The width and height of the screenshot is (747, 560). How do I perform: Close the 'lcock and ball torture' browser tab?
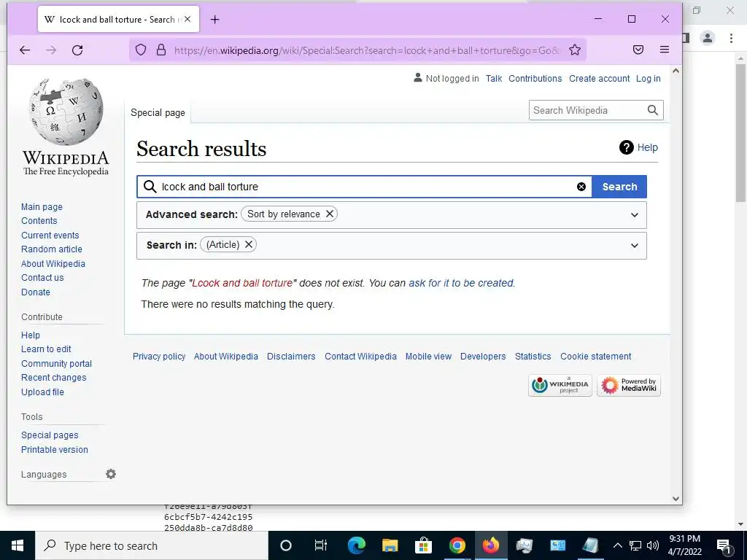[187, 19]
